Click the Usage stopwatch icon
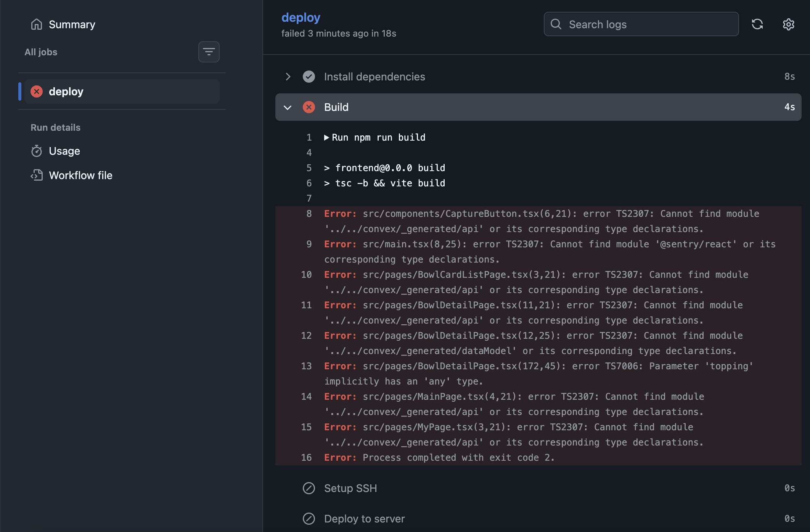 coord(37,151)
